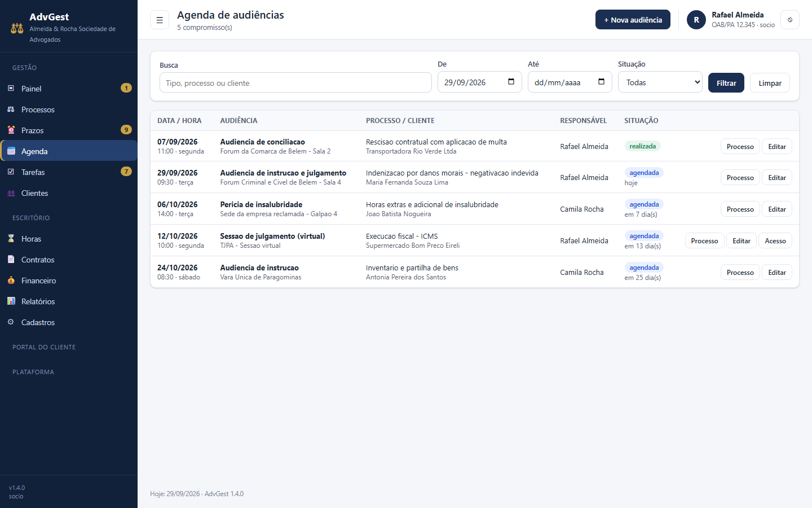Viewport: 812px width, 508px height.
Task: Apply filters with Filtrar button
Action: [726, 83]
